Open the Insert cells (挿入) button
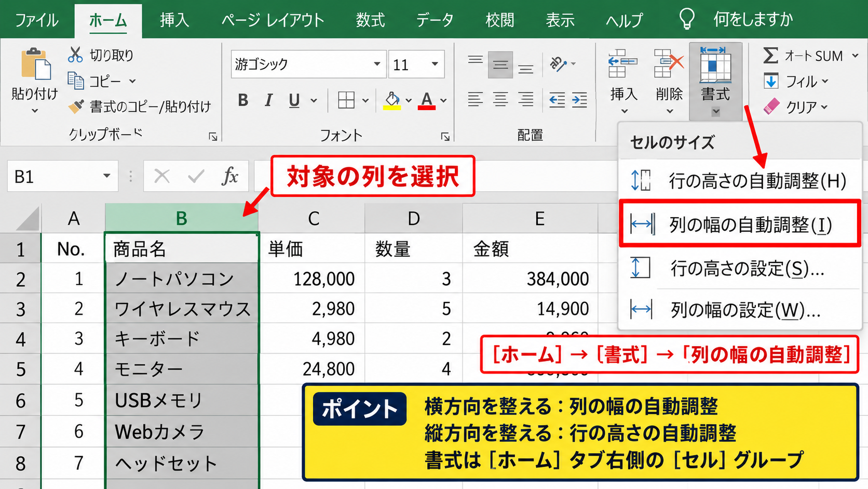Viewport: 868px width, 489px height. (623, 81)
